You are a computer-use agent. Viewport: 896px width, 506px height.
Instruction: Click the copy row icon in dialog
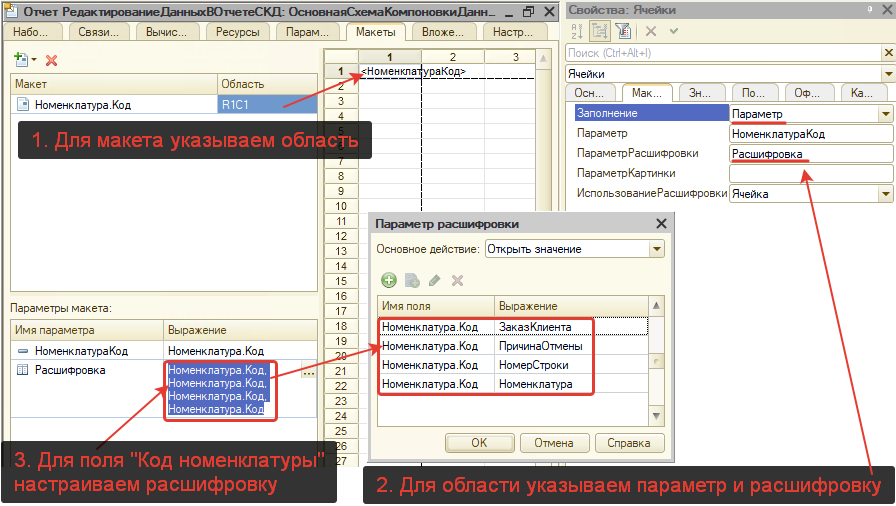coord(412,281)
